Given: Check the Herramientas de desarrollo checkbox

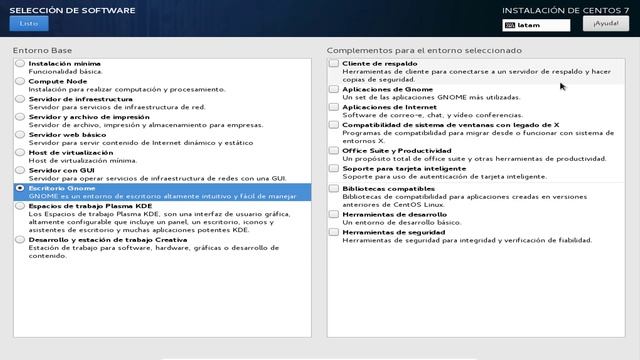Looking at the screenshot, I should click(x=334, y=215).
